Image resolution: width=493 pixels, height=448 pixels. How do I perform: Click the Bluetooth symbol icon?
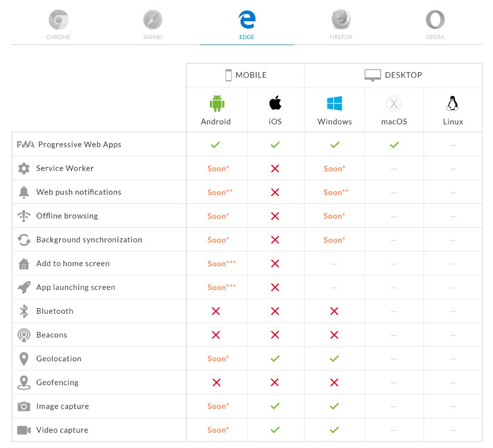(x=24, y=311)
